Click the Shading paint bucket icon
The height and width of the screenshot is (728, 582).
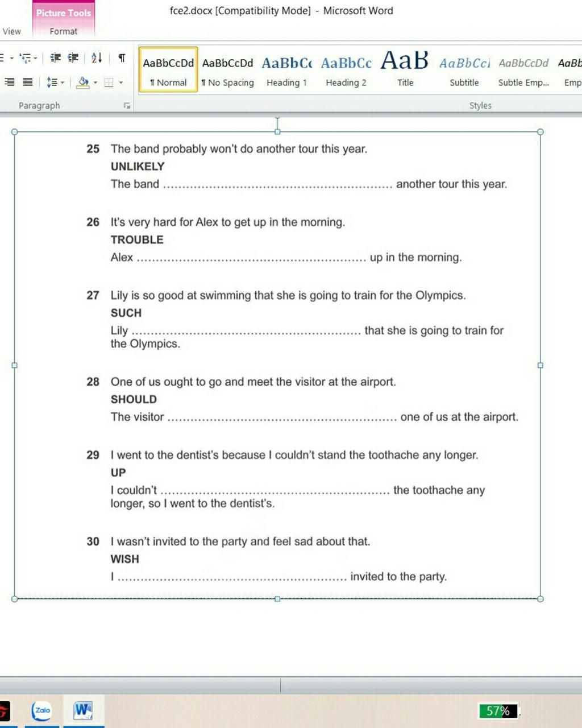[x=83, y=82]
